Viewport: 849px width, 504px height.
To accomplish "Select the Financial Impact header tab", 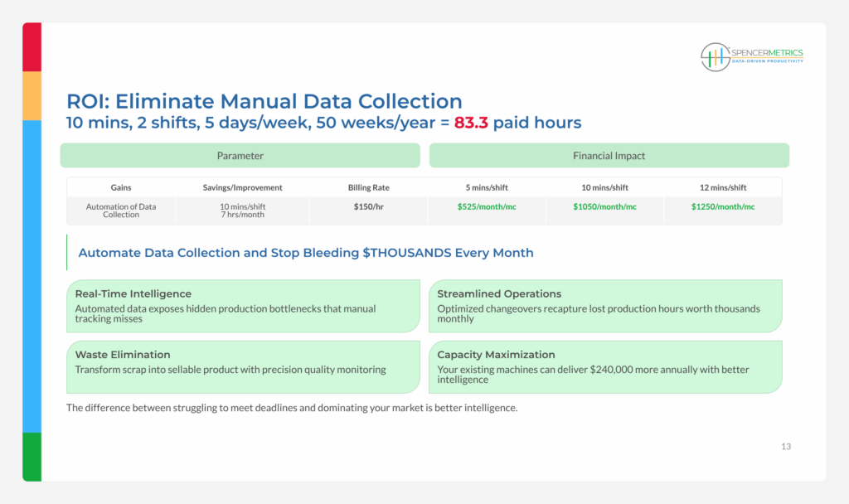I will 609,156.
